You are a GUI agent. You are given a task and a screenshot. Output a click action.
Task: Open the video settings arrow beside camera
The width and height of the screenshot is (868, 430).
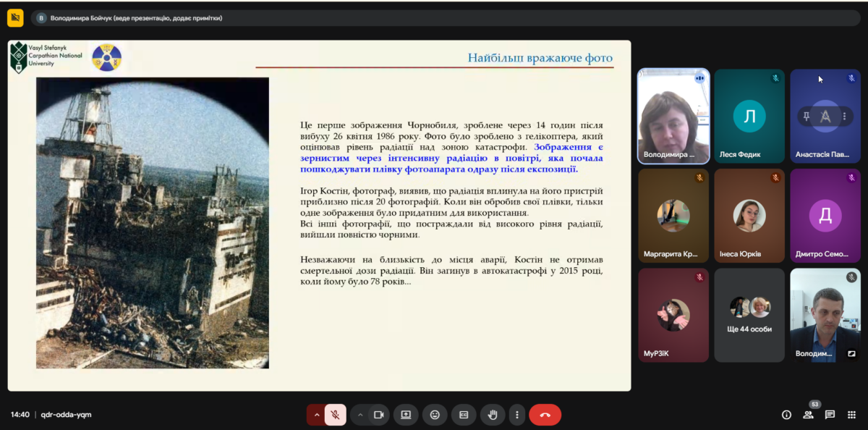click(x=359, y=415)
